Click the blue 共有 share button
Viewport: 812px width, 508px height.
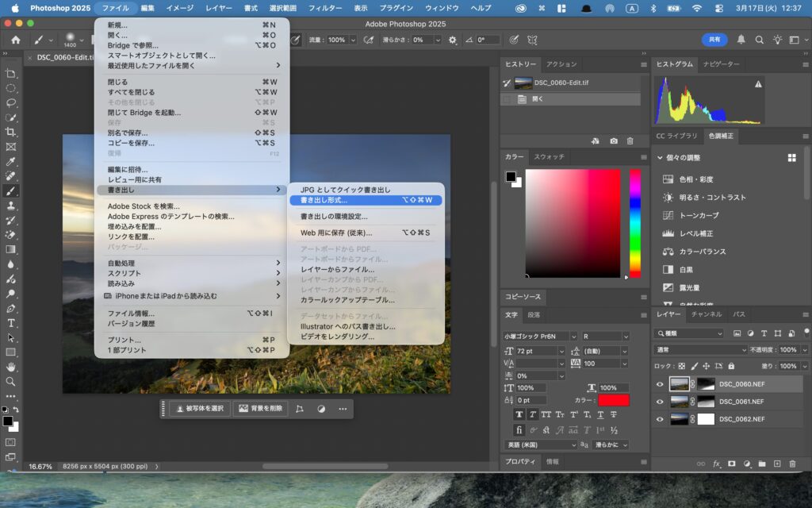pos(714,40)
